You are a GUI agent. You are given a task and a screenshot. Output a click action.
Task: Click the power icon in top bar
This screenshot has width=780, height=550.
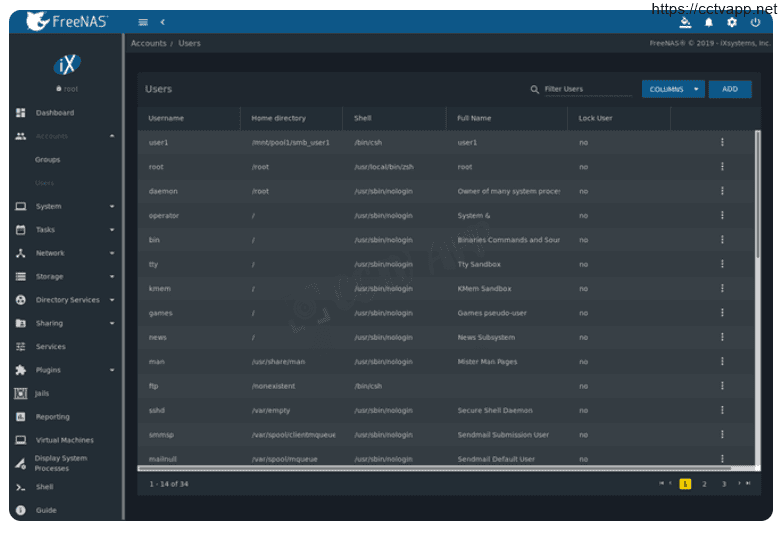pyautogui.click(x=755, y=22)
